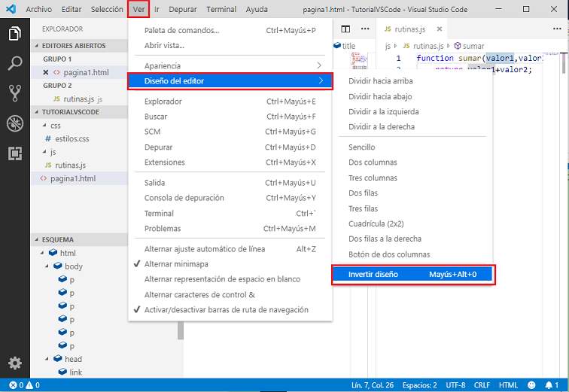
Task: Choose Invertir diseño in submenu
Action: point(412,274)
